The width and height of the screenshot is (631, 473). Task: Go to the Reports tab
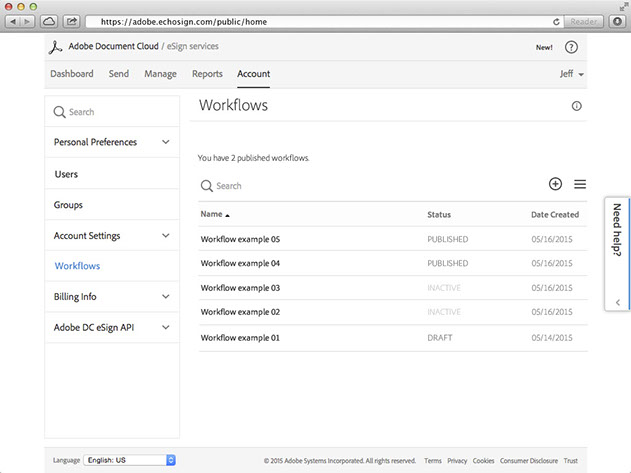207,74
